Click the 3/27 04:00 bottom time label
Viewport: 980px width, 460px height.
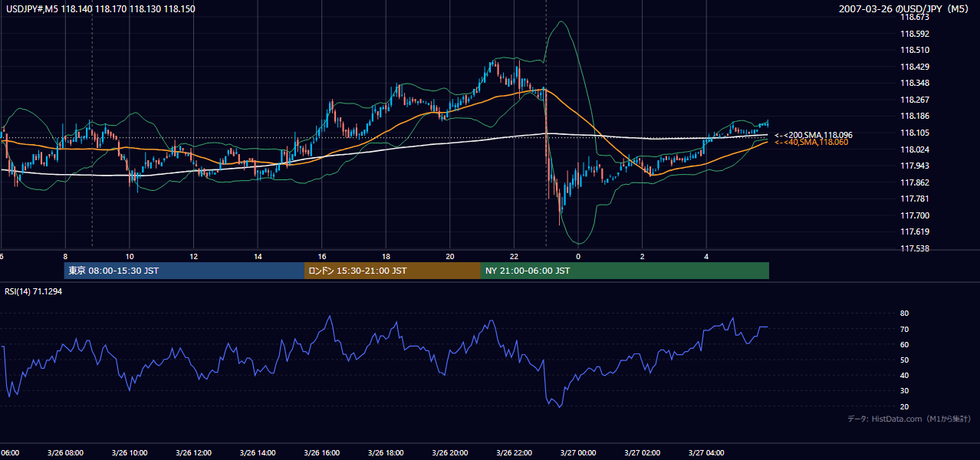coord(706,453)
